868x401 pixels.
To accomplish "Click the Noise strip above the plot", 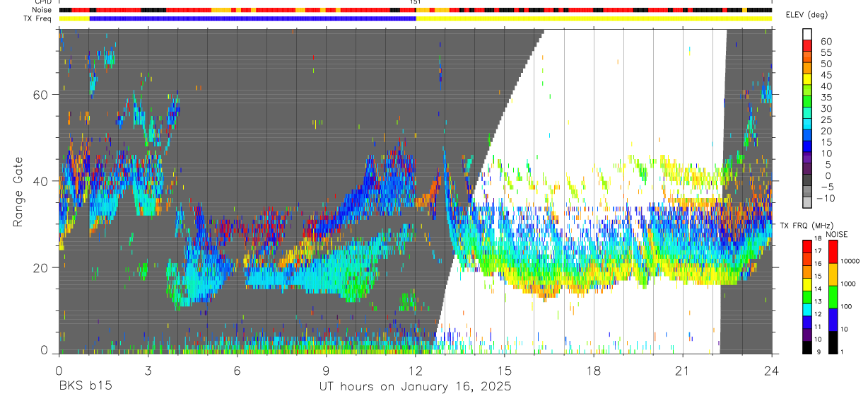I will tap(415, 10).
